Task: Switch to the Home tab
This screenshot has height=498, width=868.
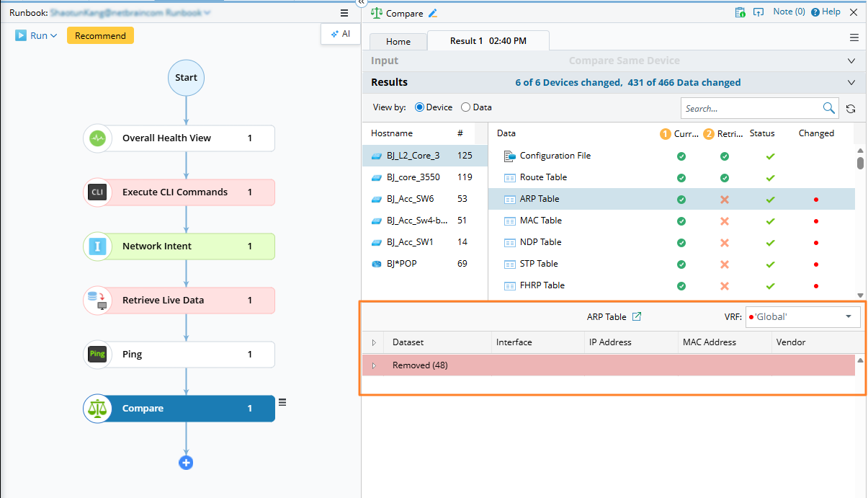Action: coord(398,41)
